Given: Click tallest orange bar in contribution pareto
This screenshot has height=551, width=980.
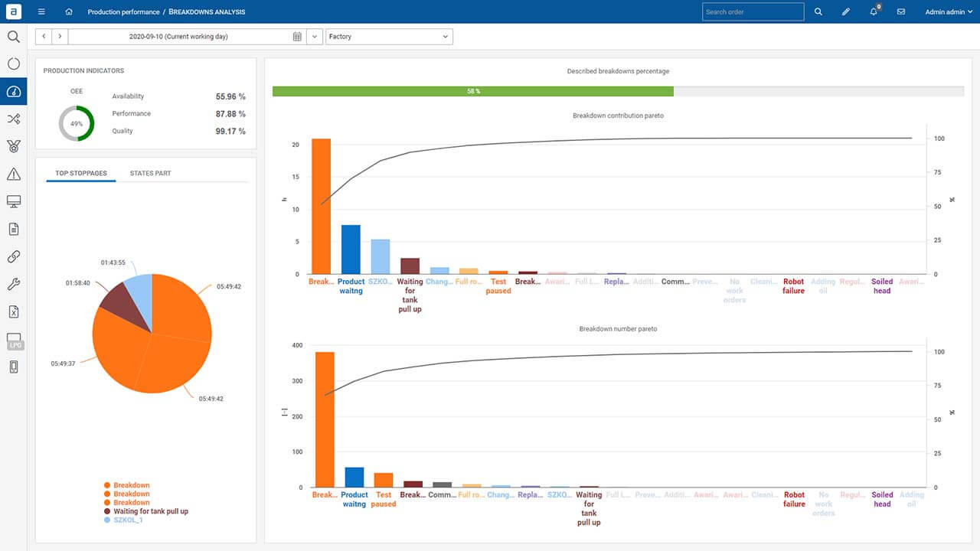Looking at the screenshot, I should [321, 206].
